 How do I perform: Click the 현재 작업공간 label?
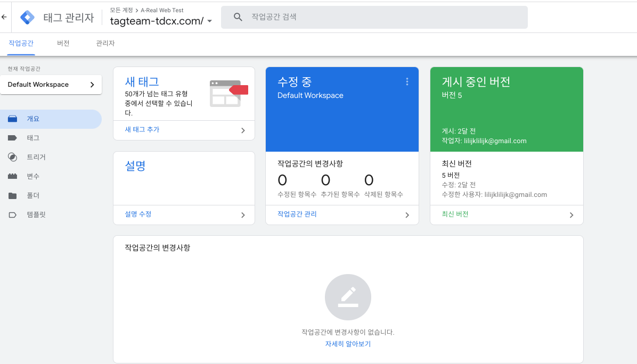point(24,69)
